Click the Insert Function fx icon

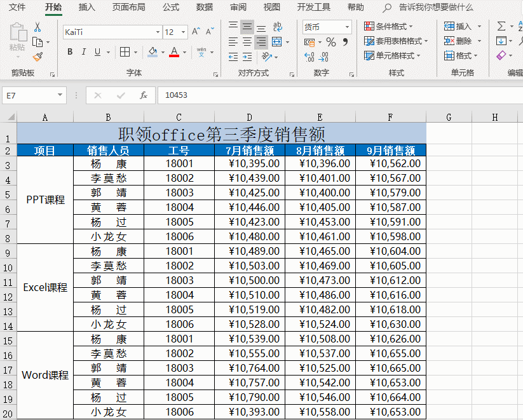[x=144, y=95]
